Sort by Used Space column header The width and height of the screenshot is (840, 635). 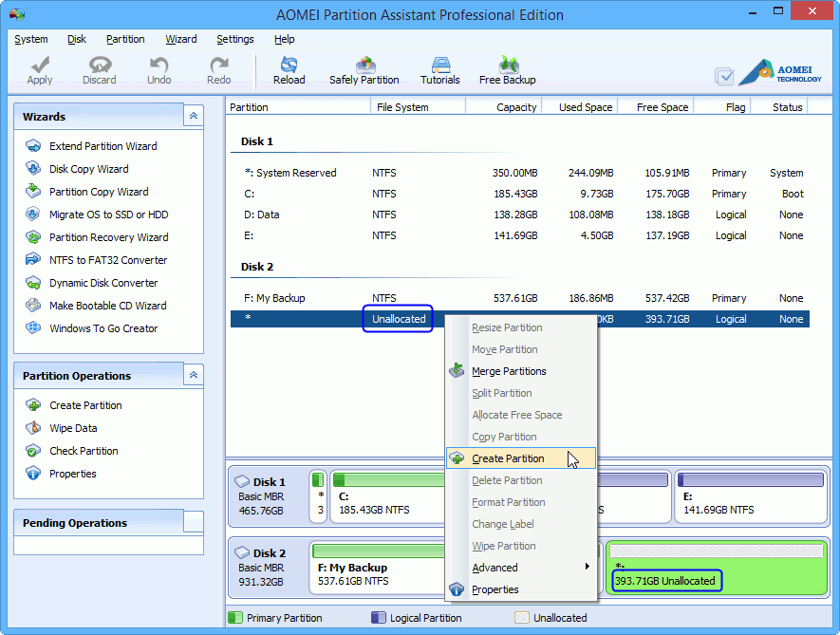(580, 106)
